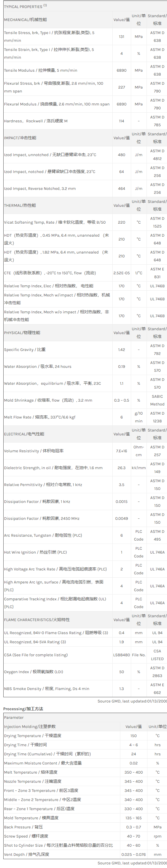This screenshot has width=167, height=868.
Task: Click the CTE value 2.52E-05
Action: coord(121,273)
